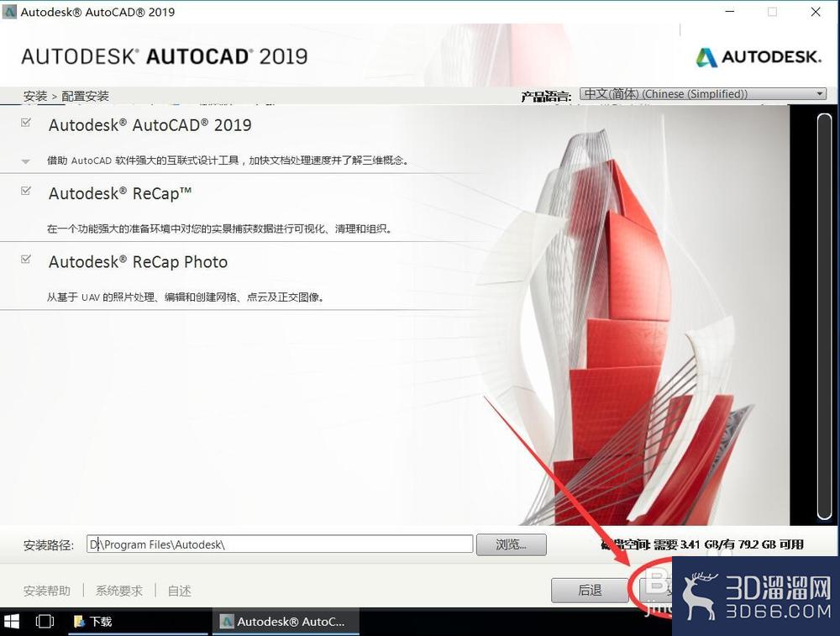840x636 pixels.
Task: Close the AutoCAD 2019 installer window
Action: pos(816,12)
